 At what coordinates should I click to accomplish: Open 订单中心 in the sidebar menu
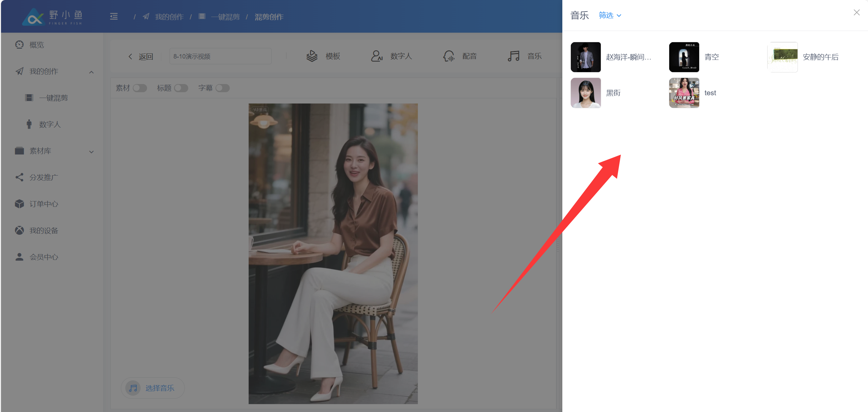(44, 204)
